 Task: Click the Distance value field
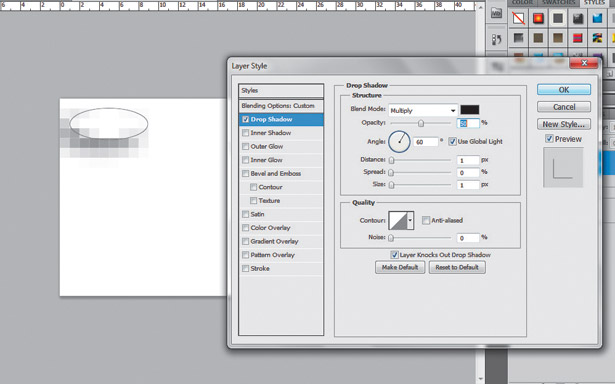pyautogui.click(x=468, y=160)
